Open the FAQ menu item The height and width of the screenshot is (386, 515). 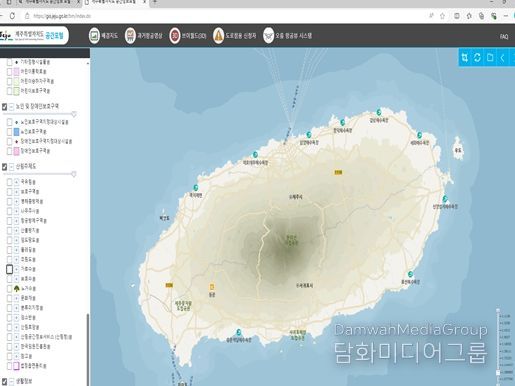pyautogui.click(x=504, y=36)
